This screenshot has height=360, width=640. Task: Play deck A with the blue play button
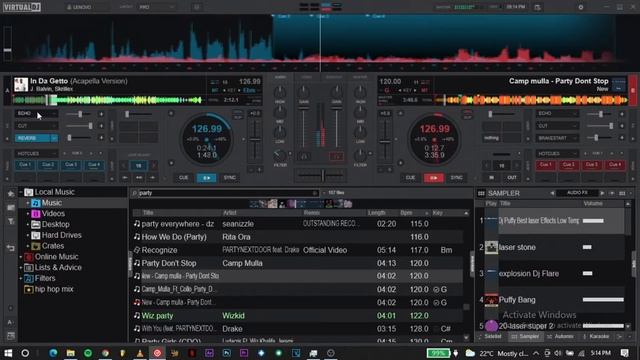coord(207,178)
